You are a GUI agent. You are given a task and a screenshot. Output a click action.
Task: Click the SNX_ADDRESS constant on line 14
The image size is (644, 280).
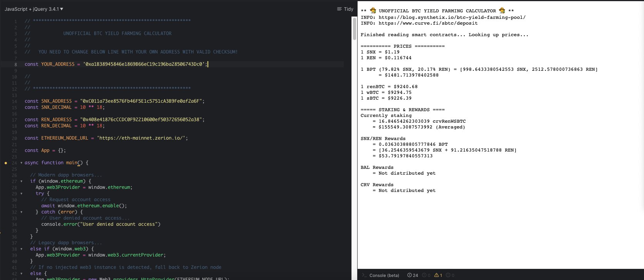[57, 101]
